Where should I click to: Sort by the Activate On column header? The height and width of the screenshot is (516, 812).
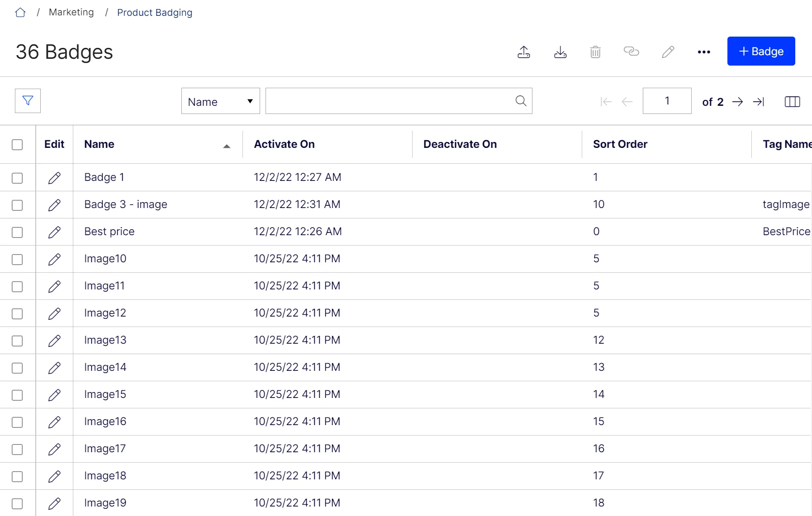[x=284, y=144]
